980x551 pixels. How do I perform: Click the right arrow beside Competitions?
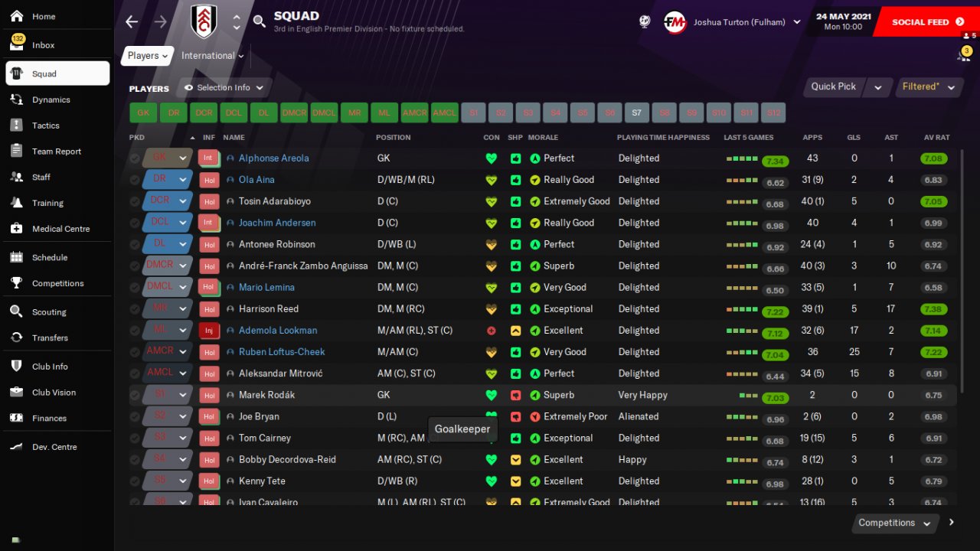click(952, 523)
